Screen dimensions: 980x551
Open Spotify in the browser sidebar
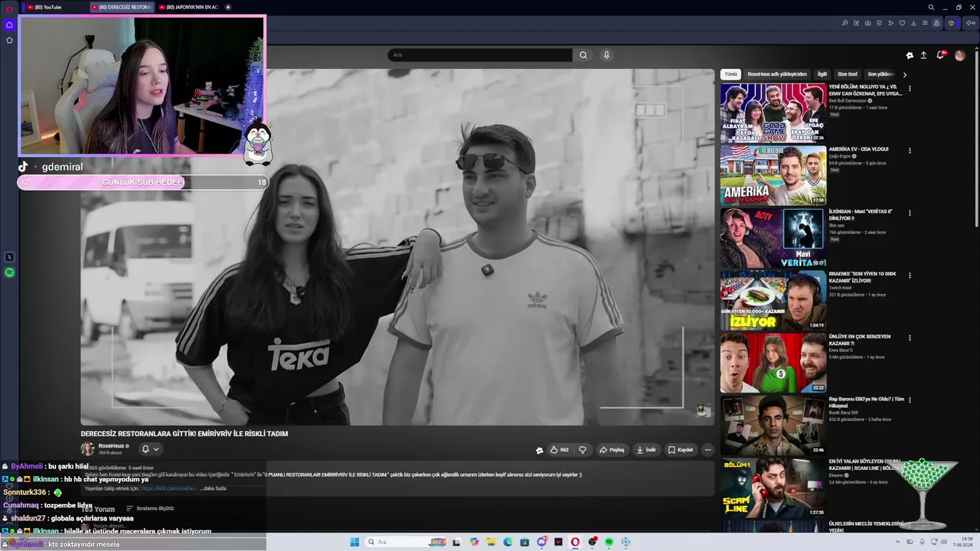(9, 272)
